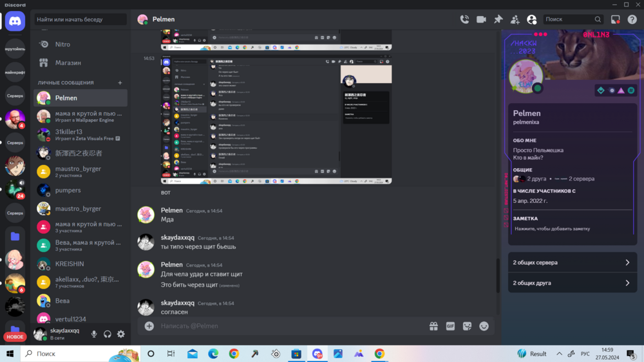Click the header search field
Viewport: 644px width, 362px height.
click(573, 19)
